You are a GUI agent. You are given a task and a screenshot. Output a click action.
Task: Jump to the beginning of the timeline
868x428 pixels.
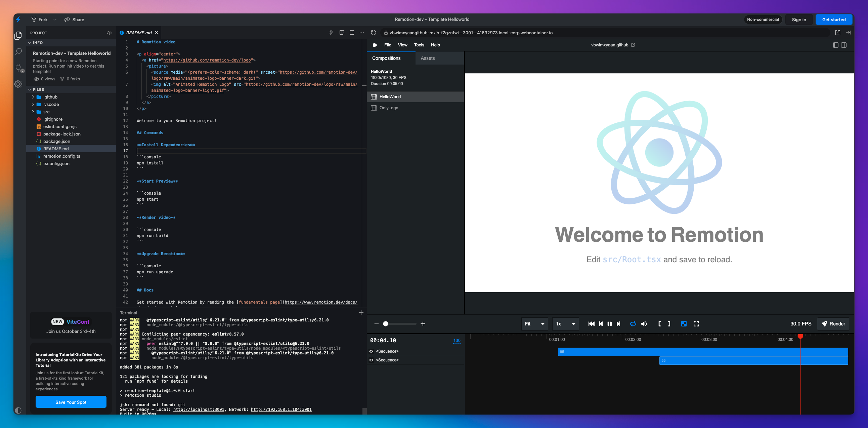tap(591, 324)
